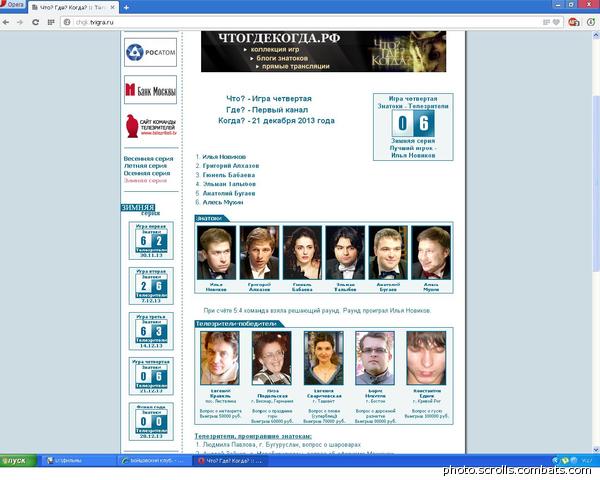The height and width of the screenshot is (480, 600).
Task: Click the Алесь Мухин name in the list
Action: coord(223,202)
